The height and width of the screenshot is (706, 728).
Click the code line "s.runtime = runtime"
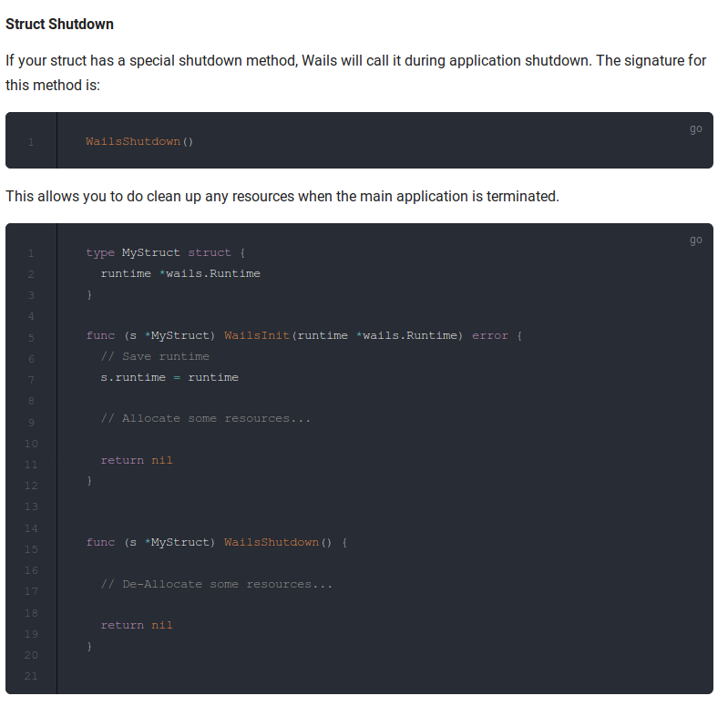(169, 377)
